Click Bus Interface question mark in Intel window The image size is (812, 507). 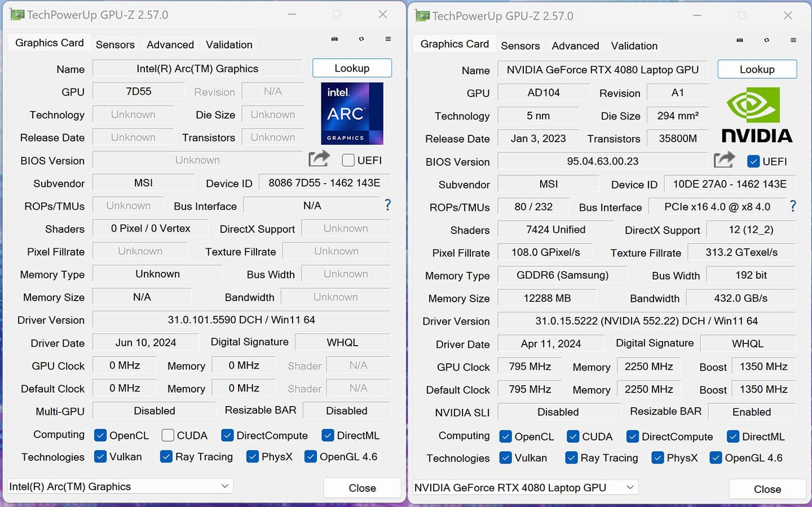[388, 205]
